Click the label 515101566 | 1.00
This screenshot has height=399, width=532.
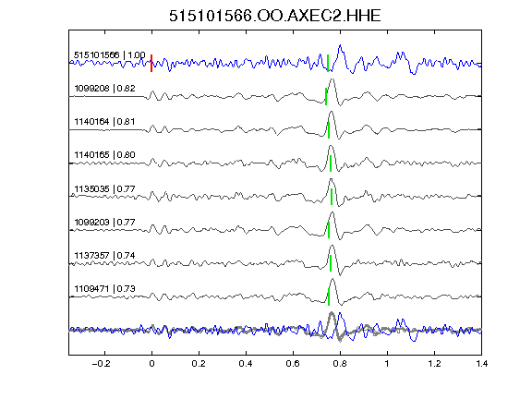pyautogui.click(x=110, y=55)
